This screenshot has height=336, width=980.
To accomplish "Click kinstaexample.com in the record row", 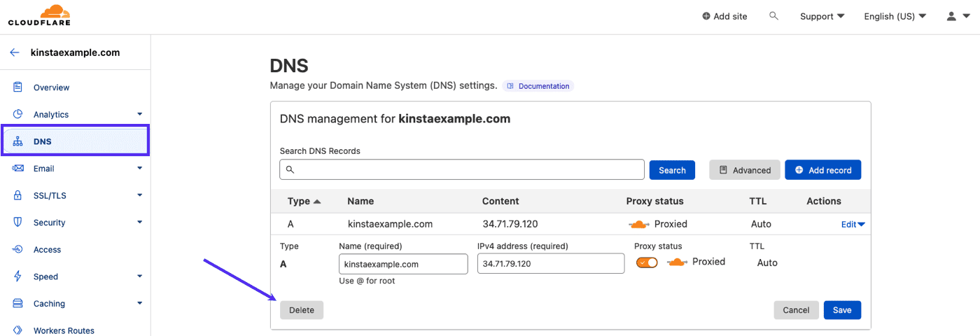I will tap(390, 224).
